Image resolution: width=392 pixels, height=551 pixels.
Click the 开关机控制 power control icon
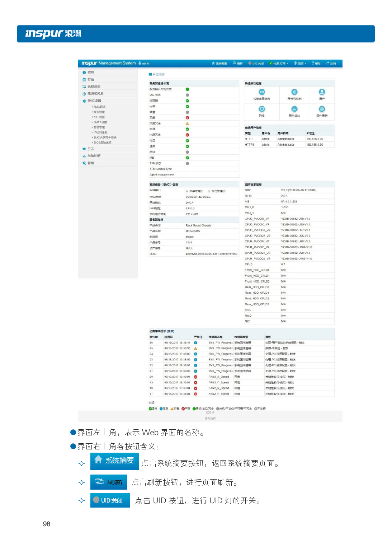pyautogui.click(x=294, y=92)
